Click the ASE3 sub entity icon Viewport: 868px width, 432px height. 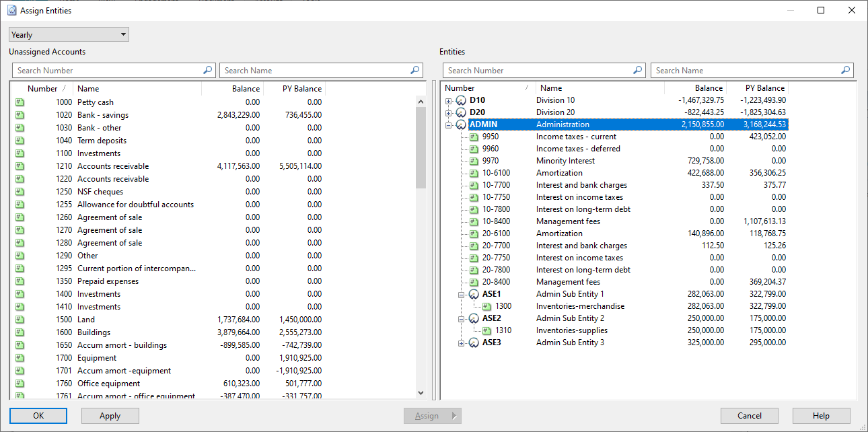(x=474, y=343)
